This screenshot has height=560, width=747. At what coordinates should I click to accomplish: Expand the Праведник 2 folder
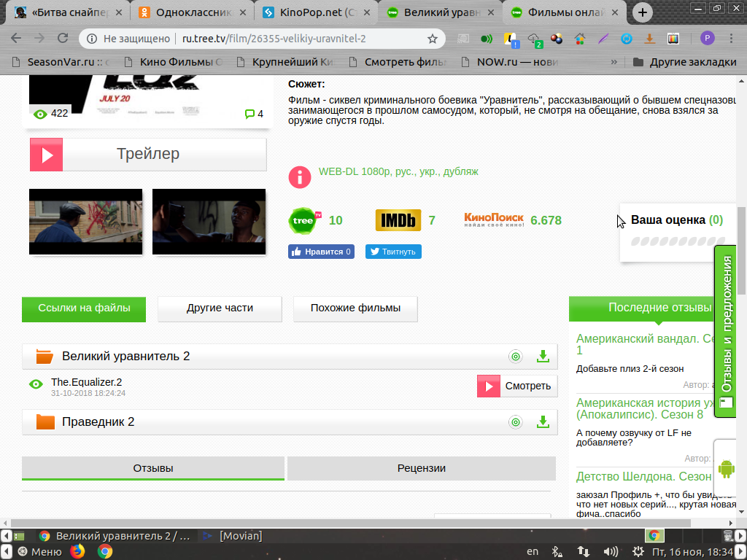(45, 422)
